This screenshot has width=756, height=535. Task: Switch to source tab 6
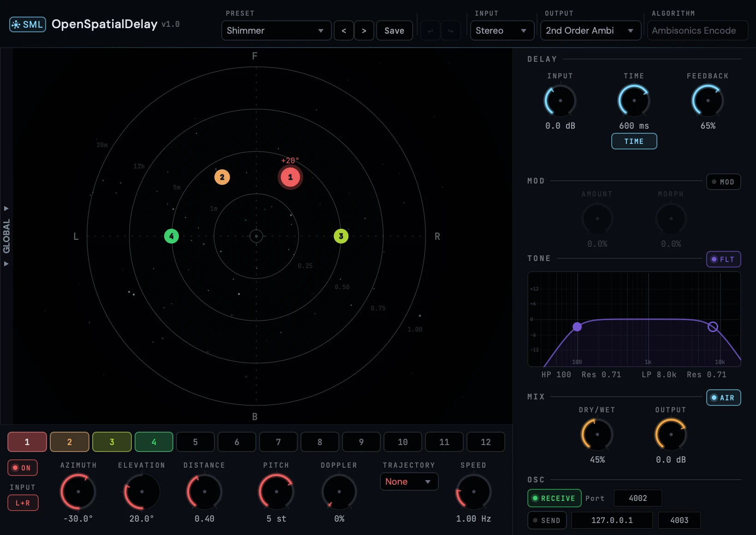click(x=237, y=442)
